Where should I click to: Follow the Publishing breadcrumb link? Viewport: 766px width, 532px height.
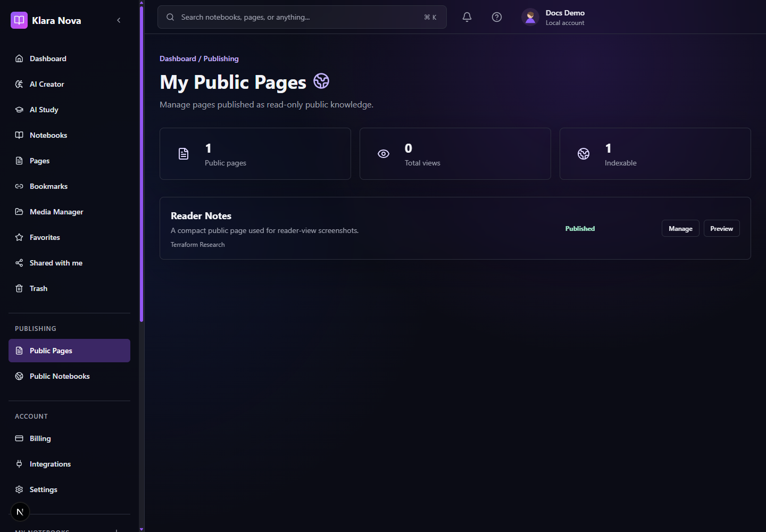[221, 59]
